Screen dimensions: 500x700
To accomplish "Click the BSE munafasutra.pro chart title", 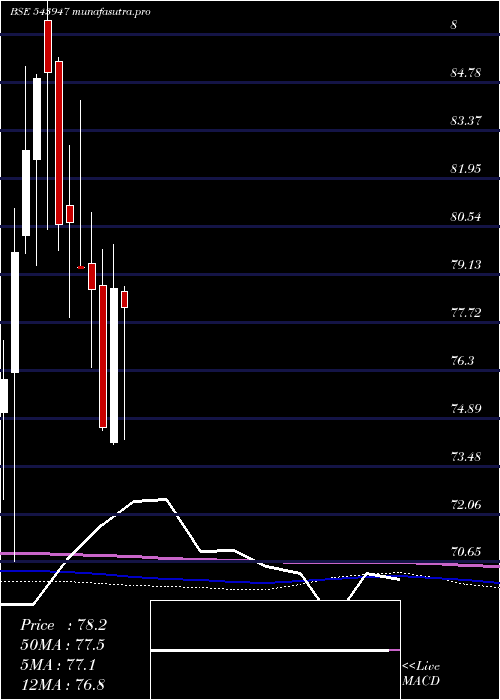I will click(80, 12).
